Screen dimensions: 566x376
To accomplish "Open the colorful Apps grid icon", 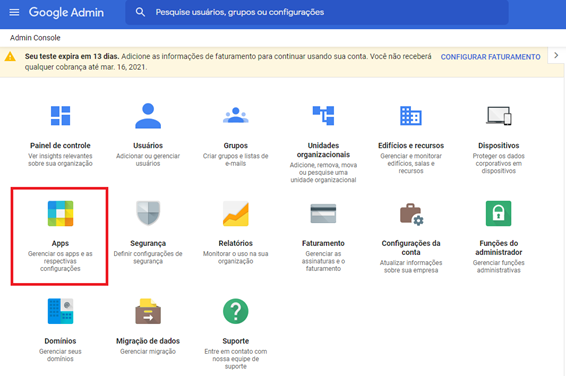I will [60, 213].
